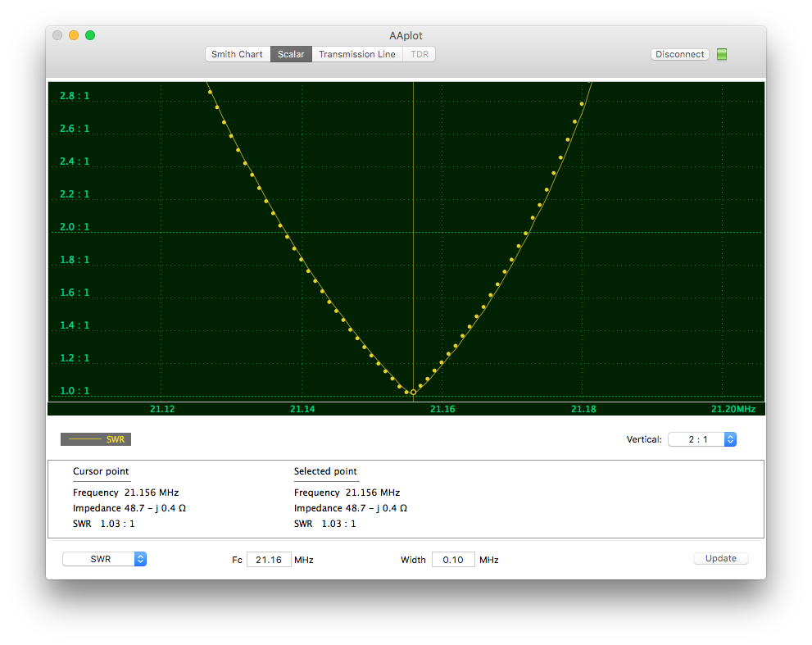Screen dimensions: 812x645
Task: Switch to the Smith Chart tab
Action: [237, 54]
